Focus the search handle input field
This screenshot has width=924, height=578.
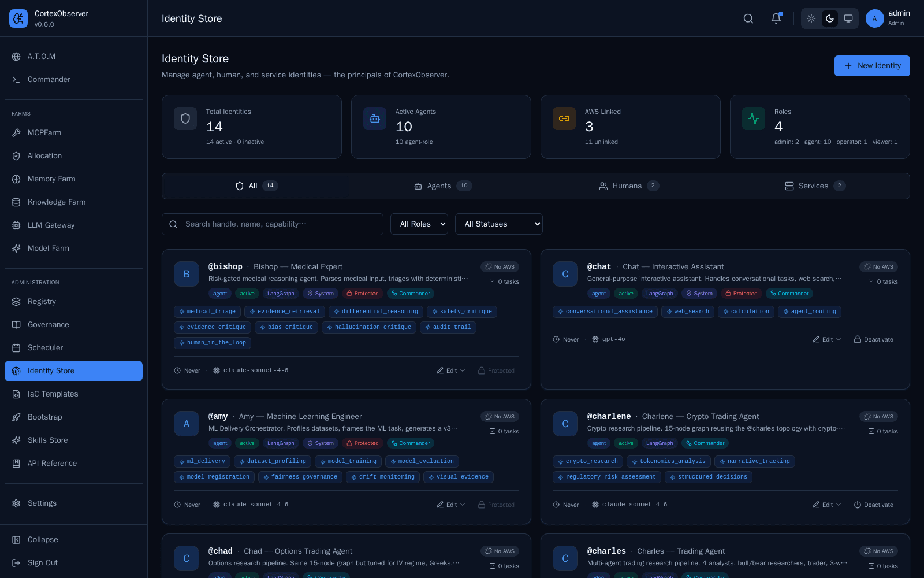pos(273,224)
